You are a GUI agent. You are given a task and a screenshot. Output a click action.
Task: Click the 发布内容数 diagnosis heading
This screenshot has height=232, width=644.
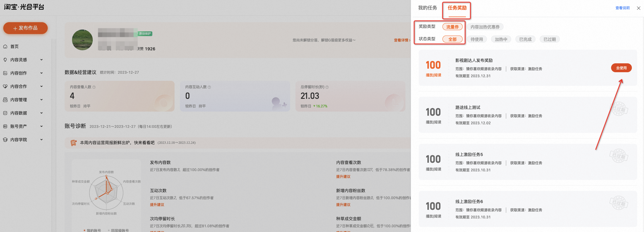click(x=160, y=163)
